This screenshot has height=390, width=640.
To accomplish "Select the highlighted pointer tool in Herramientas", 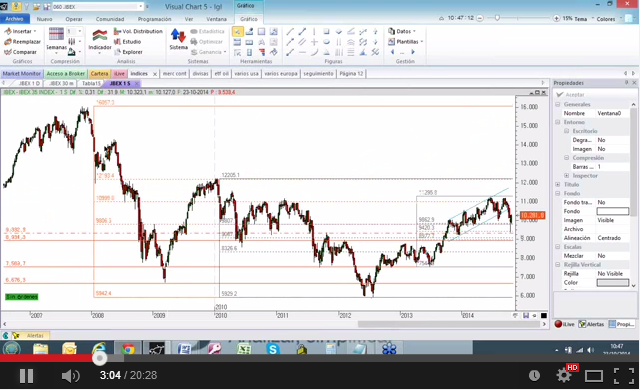I will click(238, 31).
